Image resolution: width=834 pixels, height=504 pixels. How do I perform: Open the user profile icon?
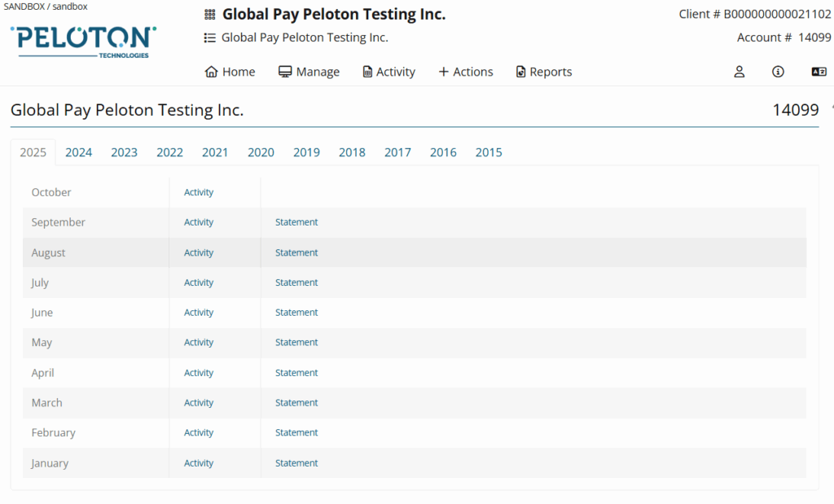(740, 72)
